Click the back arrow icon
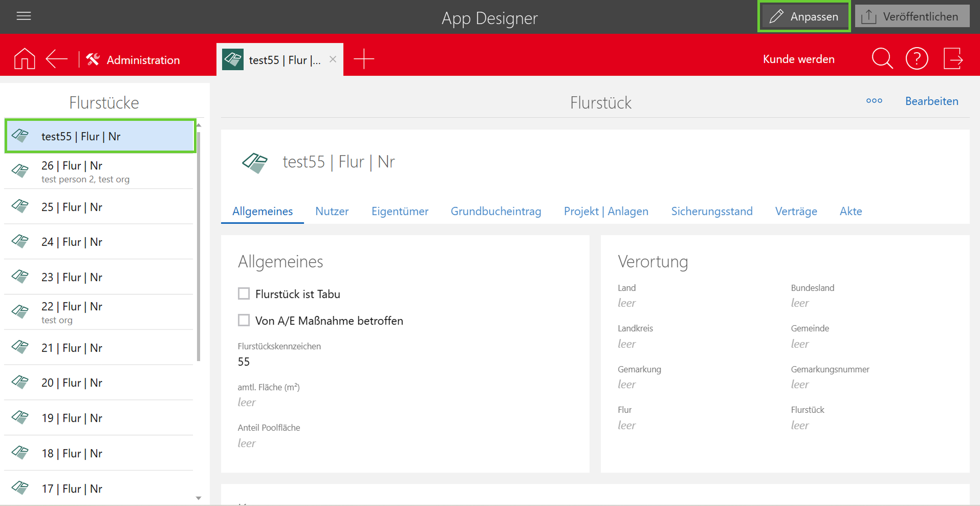Screen dimensions: 980x506 pyautogui.click(x=56, y=59)
